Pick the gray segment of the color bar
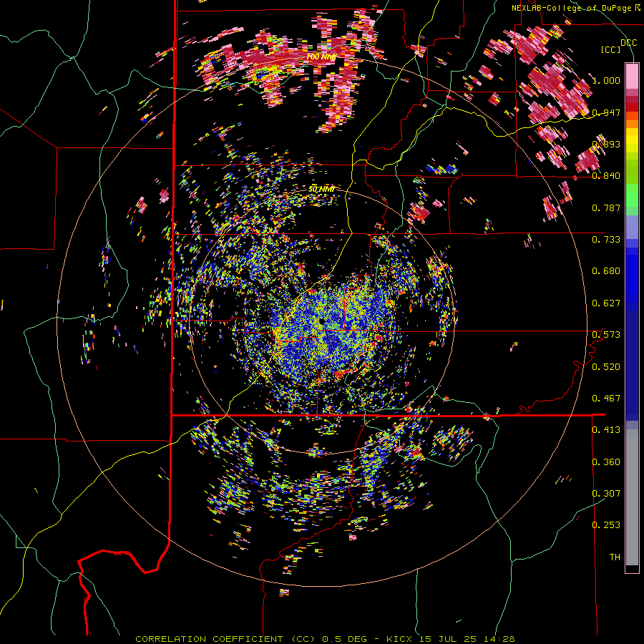 (632, 497)
